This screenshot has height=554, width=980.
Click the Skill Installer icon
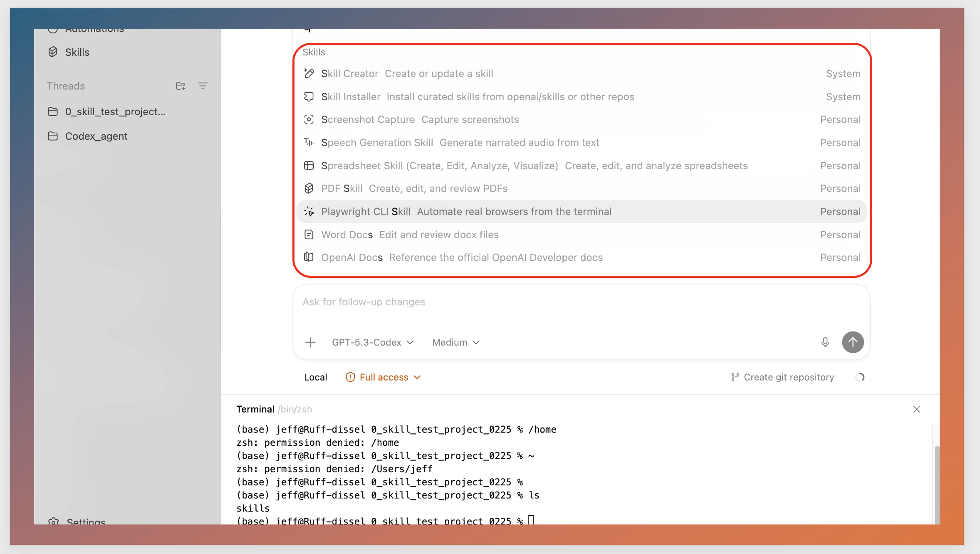pyautogui.click(x=309, y=96)
